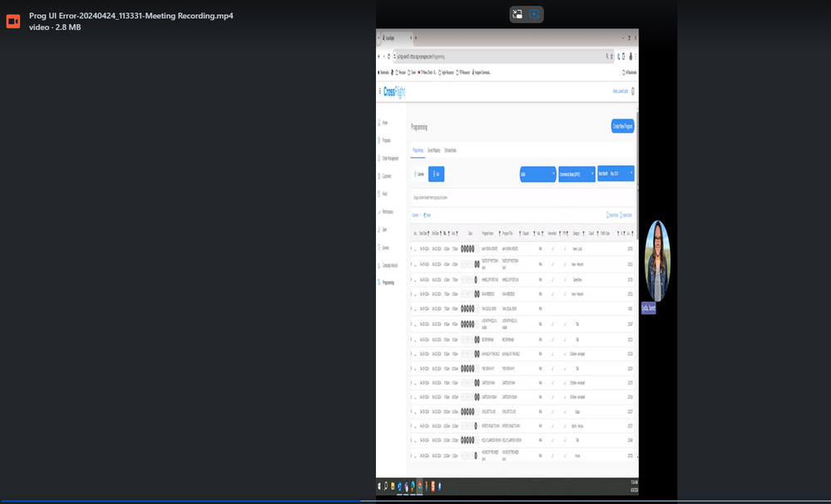831x504 pixels.
Task: Click the participant's round photo thumbnail
Action: tap(657, 261)
